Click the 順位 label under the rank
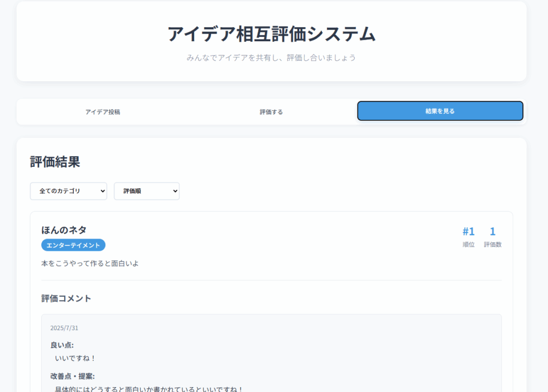The image size is (548, 392). point(468,244)
